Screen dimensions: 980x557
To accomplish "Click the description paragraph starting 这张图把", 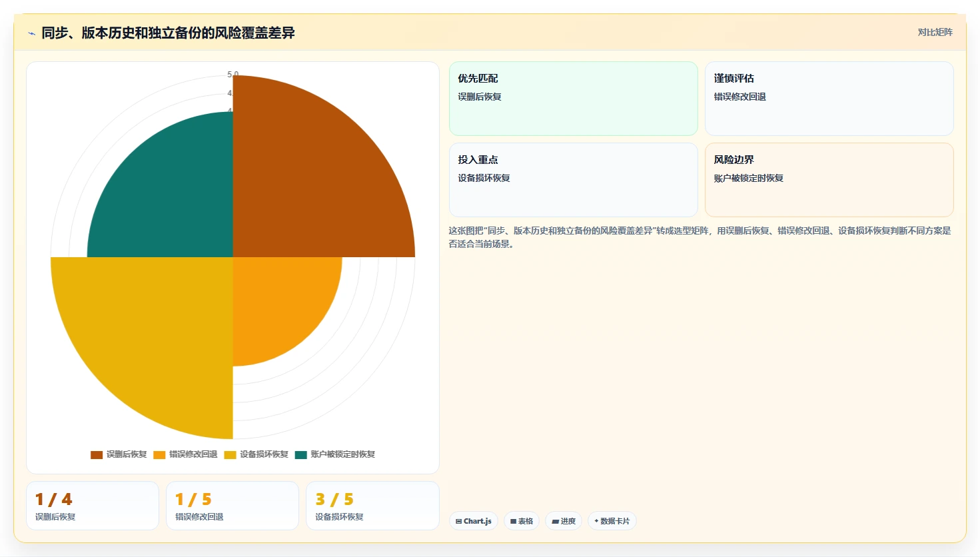I will coord(700,237).
